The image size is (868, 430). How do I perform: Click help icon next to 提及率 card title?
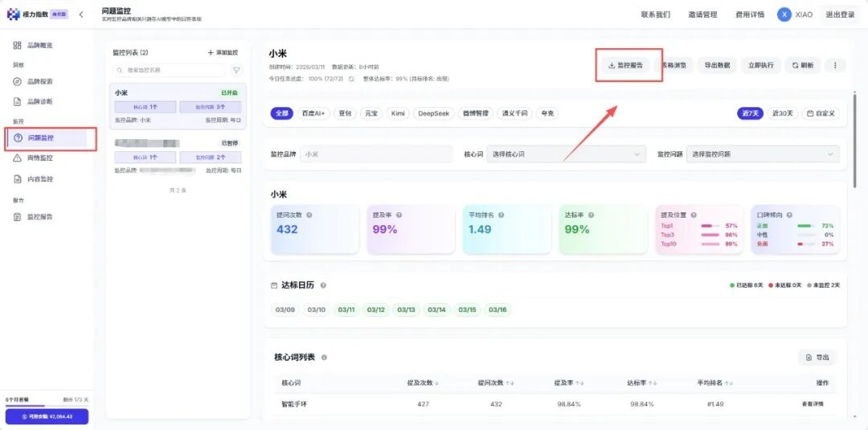tap(399, 215)
